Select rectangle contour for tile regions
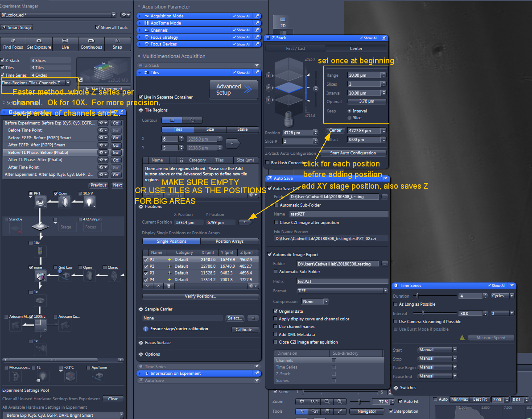The image size is (532, 419). click(172, 120)
